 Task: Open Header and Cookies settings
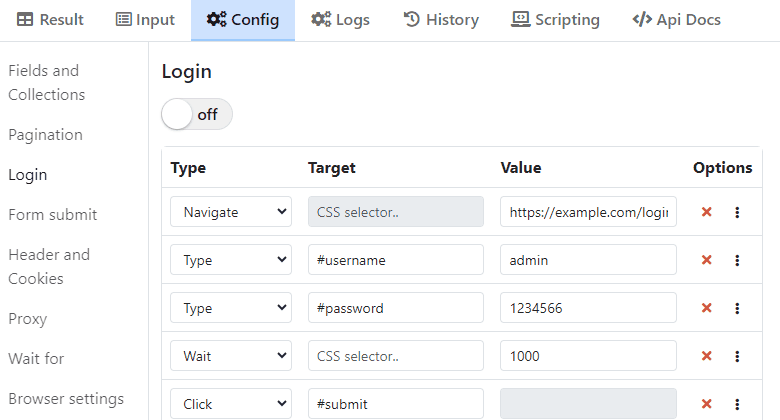click(49, 266)
